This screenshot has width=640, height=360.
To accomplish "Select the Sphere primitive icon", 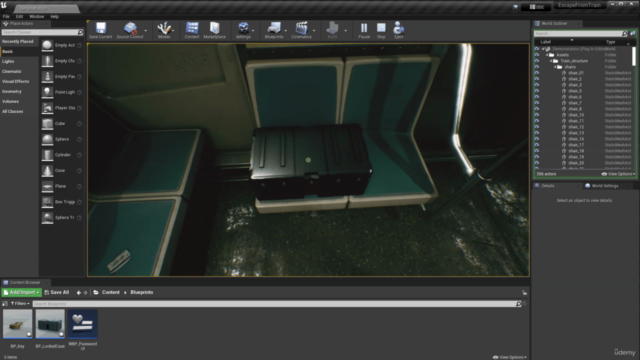I will [47, 139].
